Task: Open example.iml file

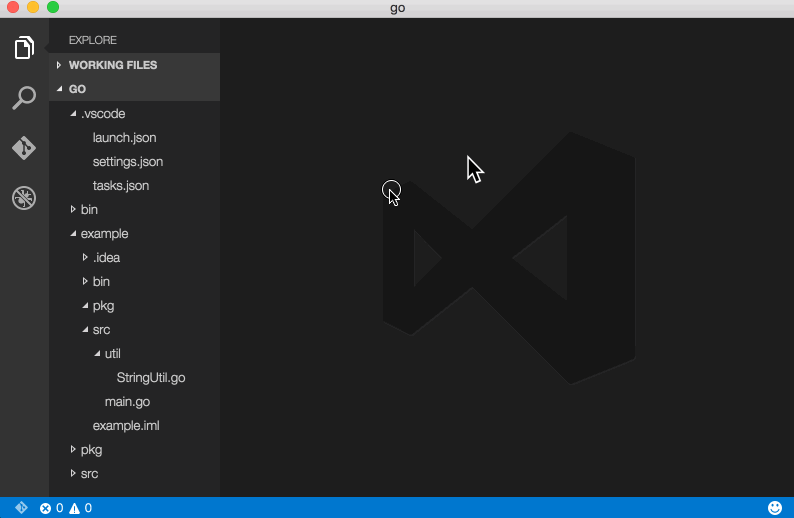Action: pos(126,425)
